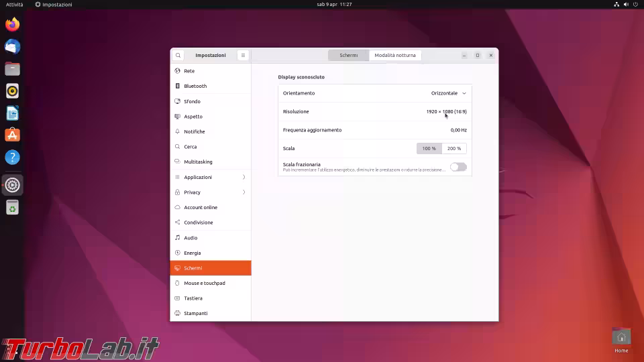Open Multitasking settings

[211, 162]
